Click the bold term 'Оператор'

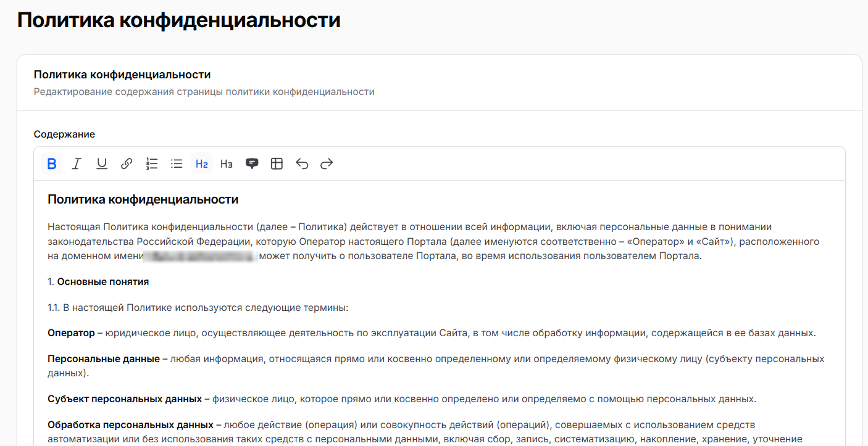(x=71, y=333)
